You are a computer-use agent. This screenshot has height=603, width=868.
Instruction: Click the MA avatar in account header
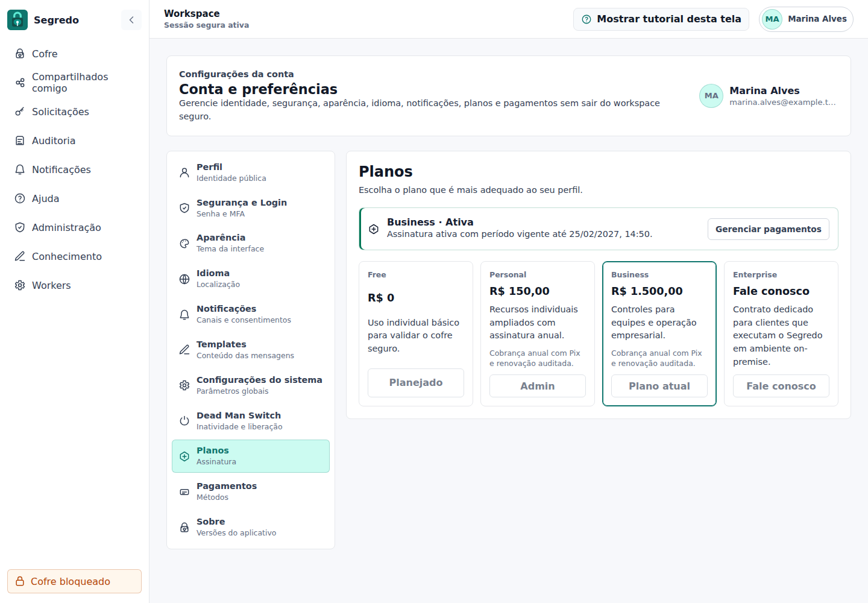pos(711,96)
